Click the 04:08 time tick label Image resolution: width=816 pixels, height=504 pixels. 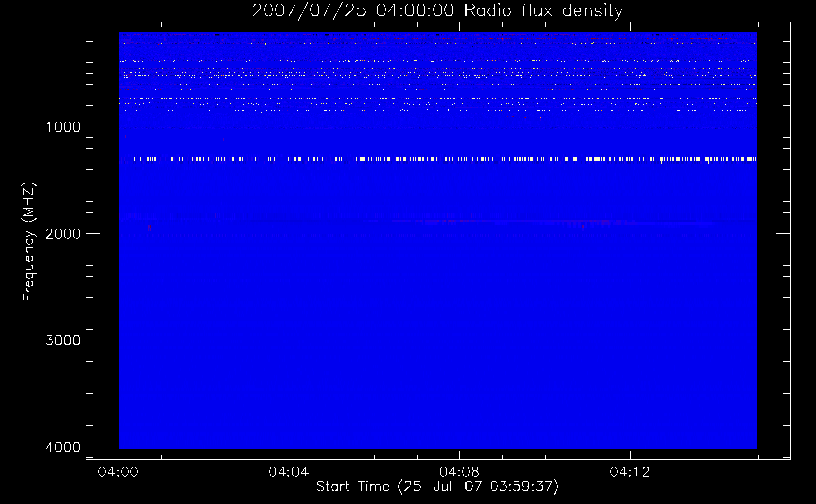pos(459,472)
